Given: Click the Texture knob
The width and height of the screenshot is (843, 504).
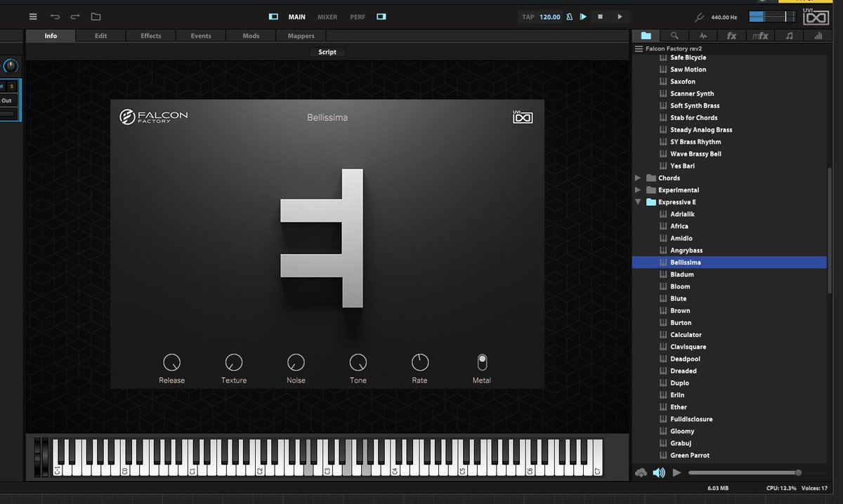Looking at the screenshot, I should tap(234, 362).
